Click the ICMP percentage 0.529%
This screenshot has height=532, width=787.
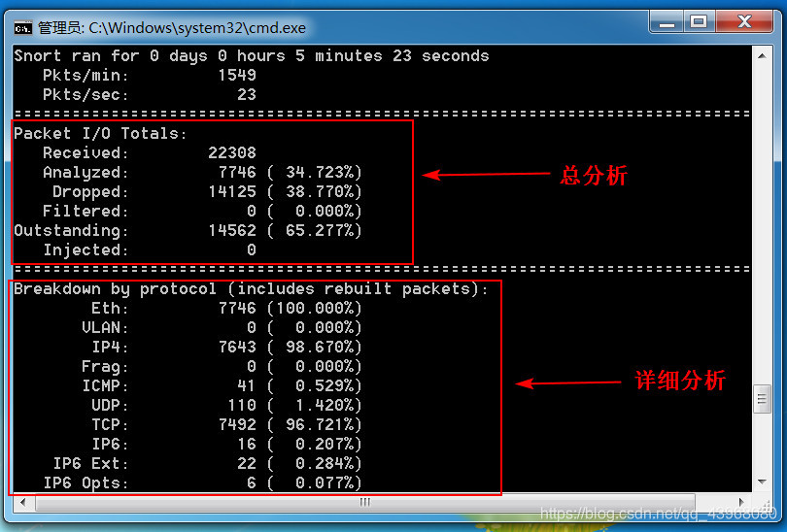[325, 386]
